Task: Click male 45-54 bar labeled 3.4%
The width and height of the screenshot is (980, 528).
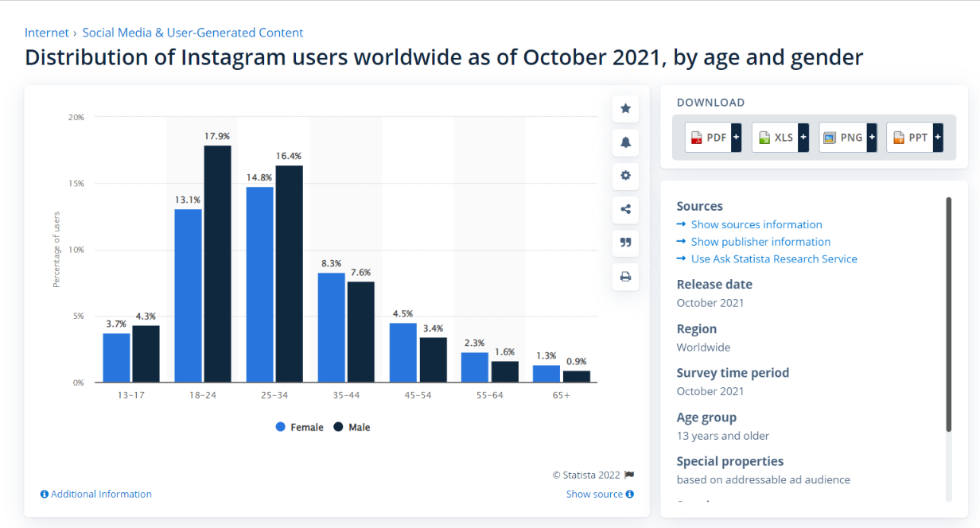Action: pos(433,360)
